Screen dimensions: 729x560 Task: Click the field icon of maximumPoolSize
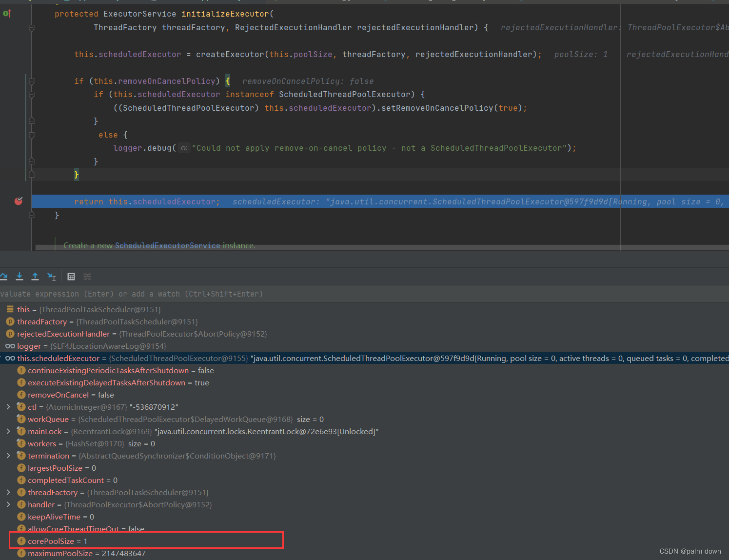point(21,553)
